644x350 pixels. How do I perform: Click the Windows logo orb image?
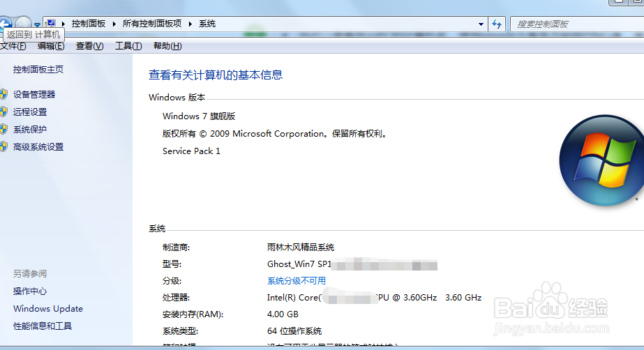point(601,161)
